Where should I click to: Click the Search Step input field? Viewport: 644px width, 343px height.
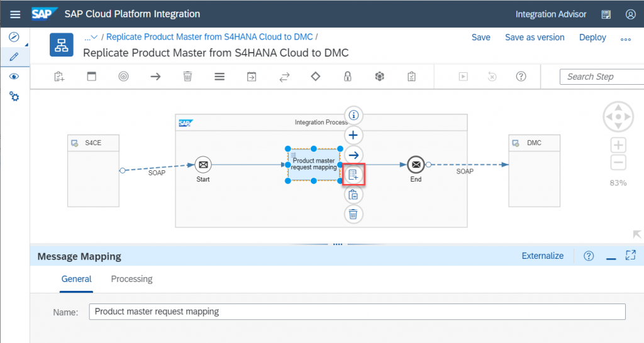pyautogui.click(x=602, y=77)
